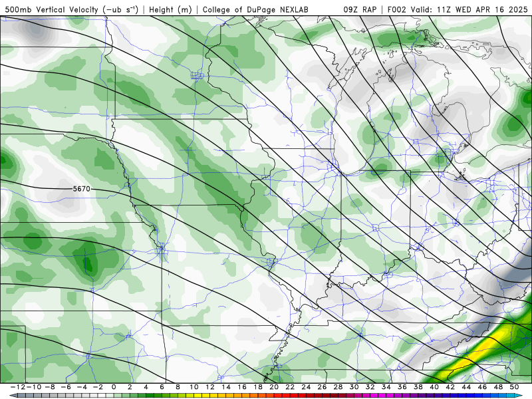Click the 36 color scale label
Viewport: 532px width, 399px height.
click(x=402, y=387)
